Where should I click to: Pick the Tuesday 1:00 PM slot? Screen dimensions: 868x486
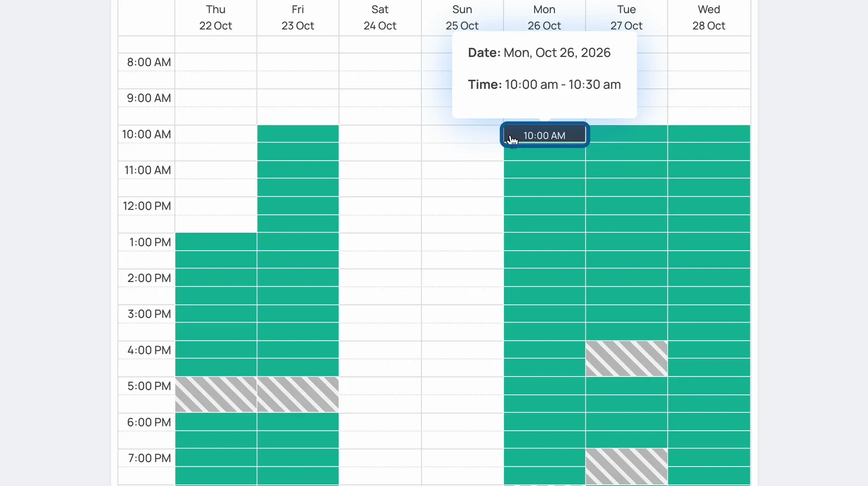click(x=627, y=242)
